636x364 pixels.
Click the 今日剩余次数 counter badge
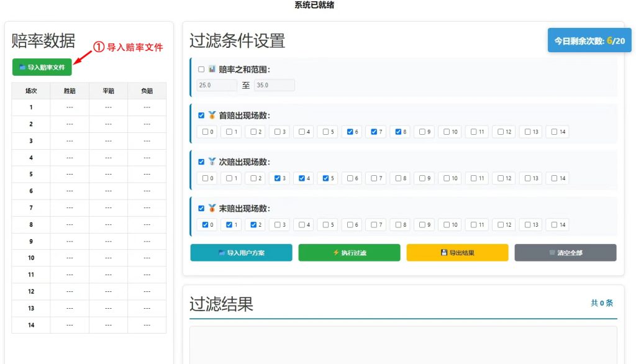[x=589, y=41]
